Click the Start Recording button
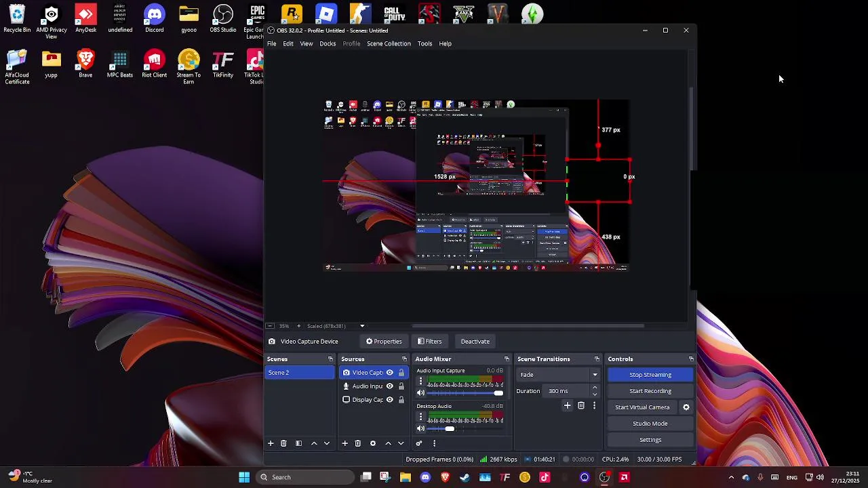The image size is (868, 488). 650,391
